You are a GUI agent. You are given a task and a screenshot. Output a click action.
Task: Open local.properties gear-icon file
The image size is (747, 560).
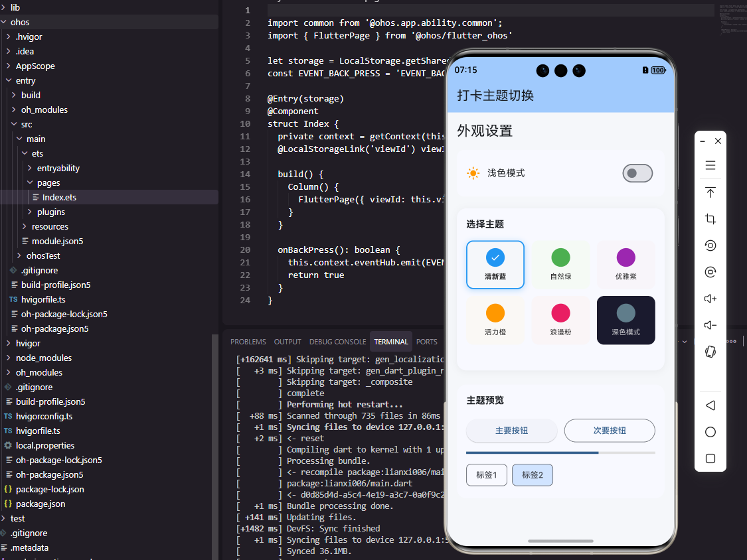44,445
